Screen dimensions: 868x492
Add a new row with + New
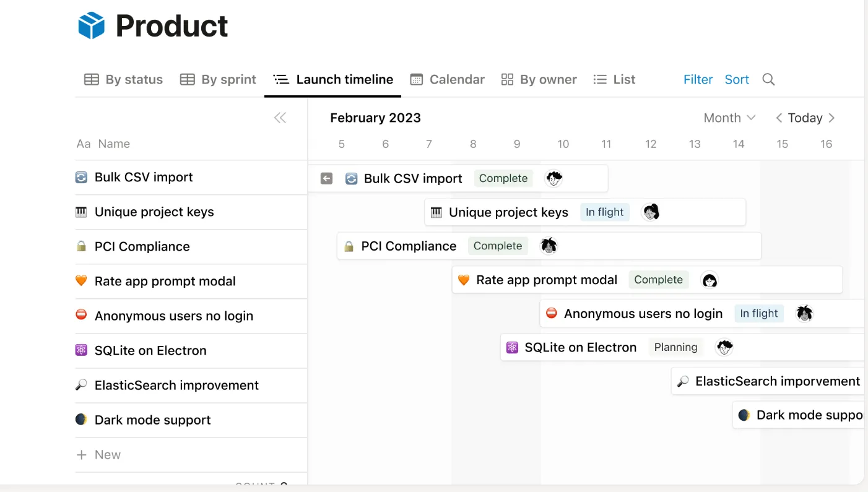(98, 454)
